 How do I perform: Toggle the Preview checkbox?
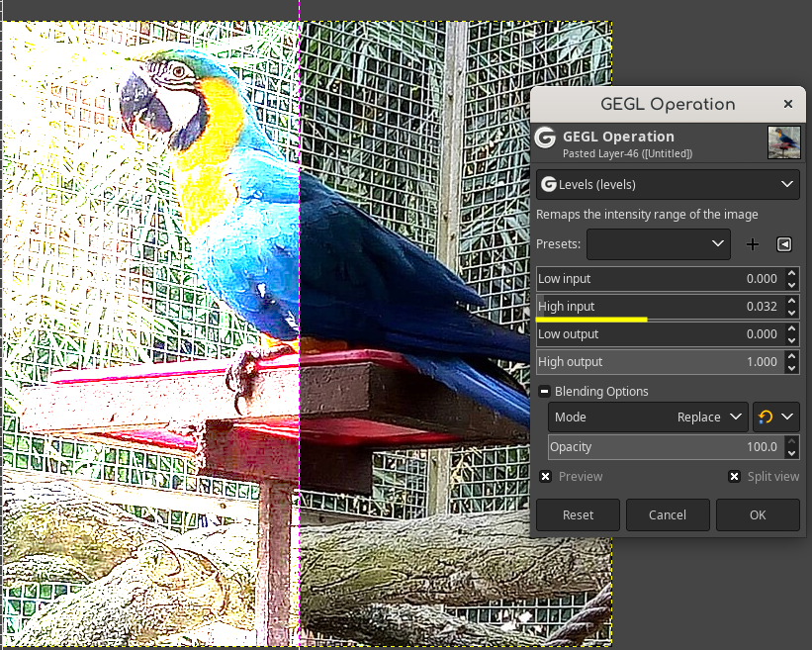[x=545, y=477]
